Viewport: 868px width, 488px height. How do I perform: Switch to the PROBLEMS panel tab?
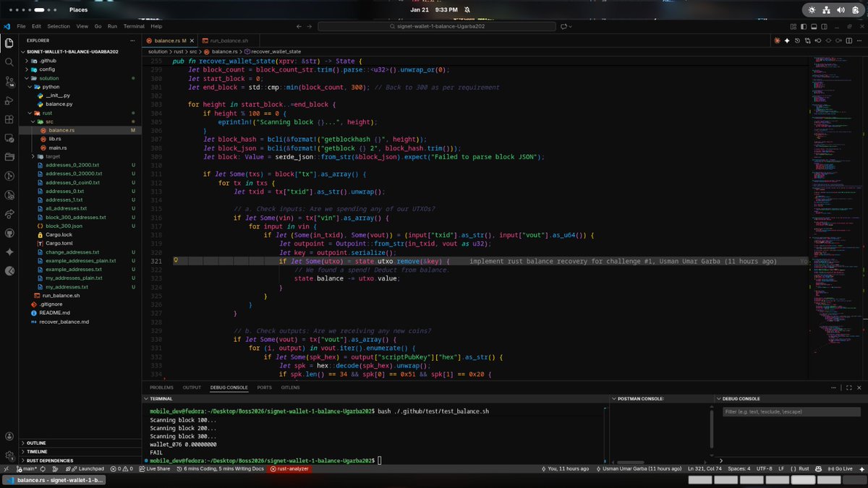pyautogui.click(x=161, y=388)
